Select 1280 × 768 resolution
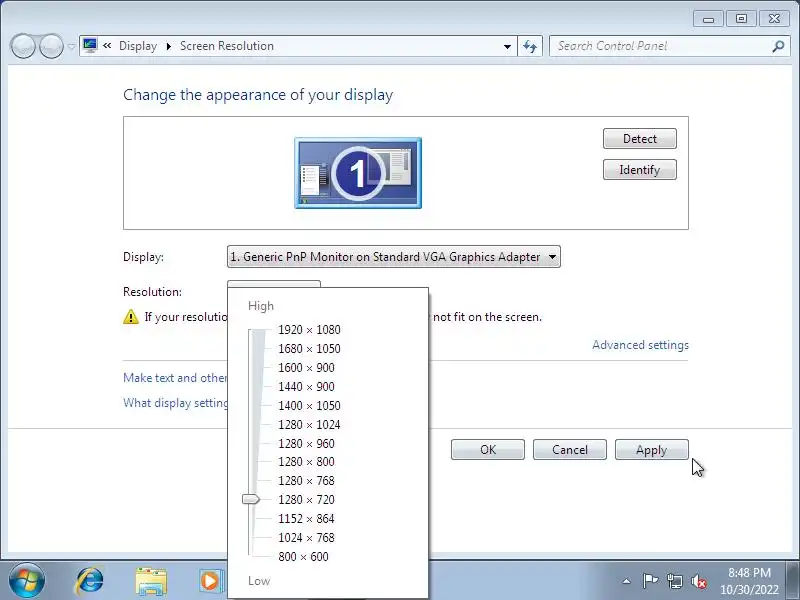Image resolution: width=800 pixels, height=600 pixels. pyautogui.click(x=306, y=481)
